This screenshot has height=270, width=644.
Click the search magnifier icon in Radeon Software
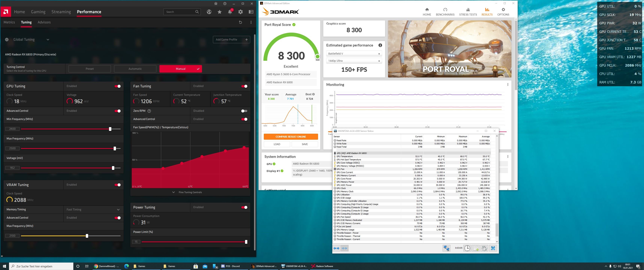tap(197, 12)
